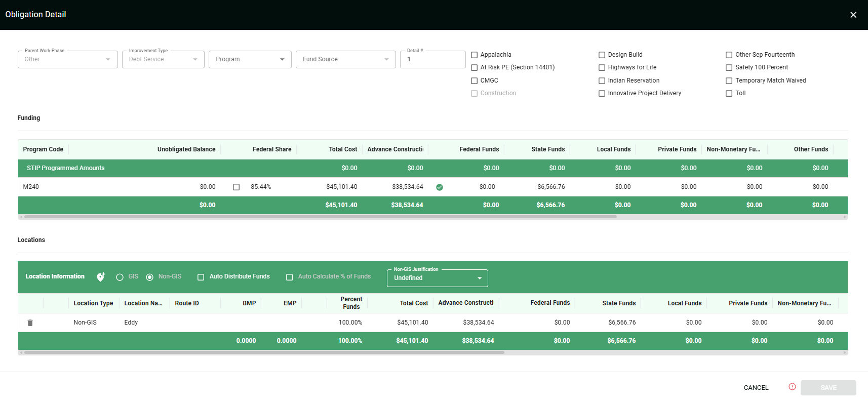Viewport: 868px width, 402px height.
Task: Click the EMP column header
Action: 290,303
